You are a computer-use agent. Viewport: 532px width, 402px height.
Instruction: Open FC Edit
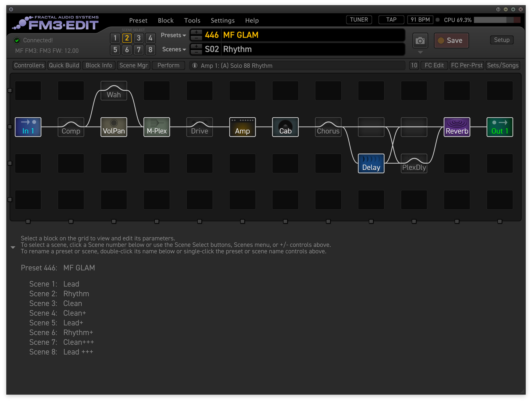[434, 65]
